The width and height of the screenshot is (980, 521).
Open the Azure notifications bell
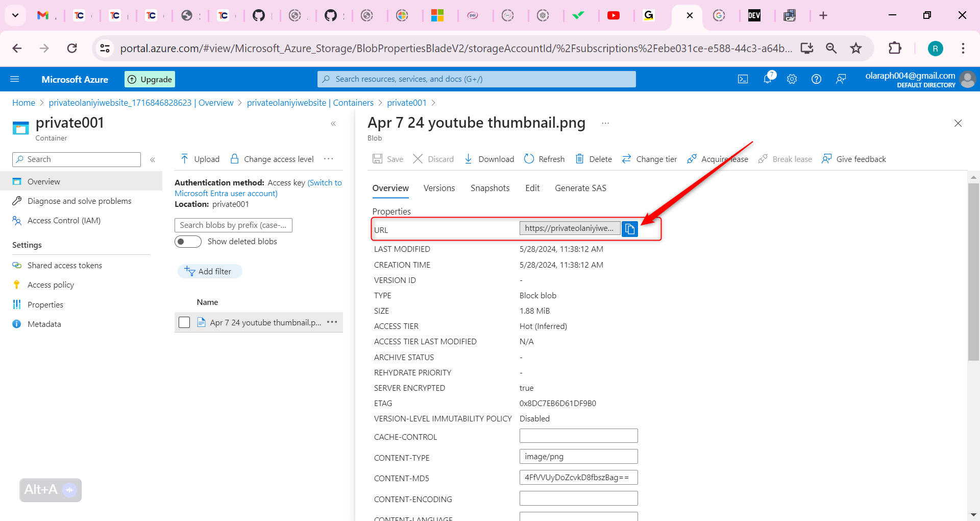[x=768, y=79]
